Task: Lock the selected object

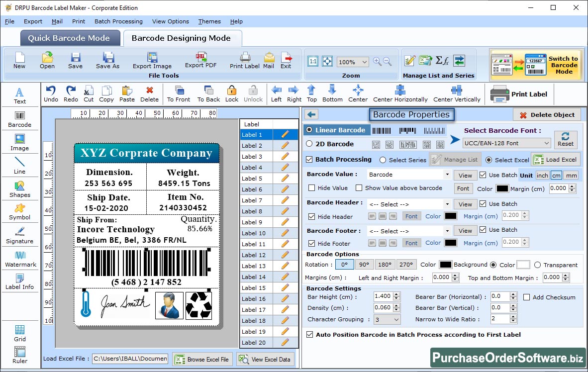Action: tap(232, 94)
